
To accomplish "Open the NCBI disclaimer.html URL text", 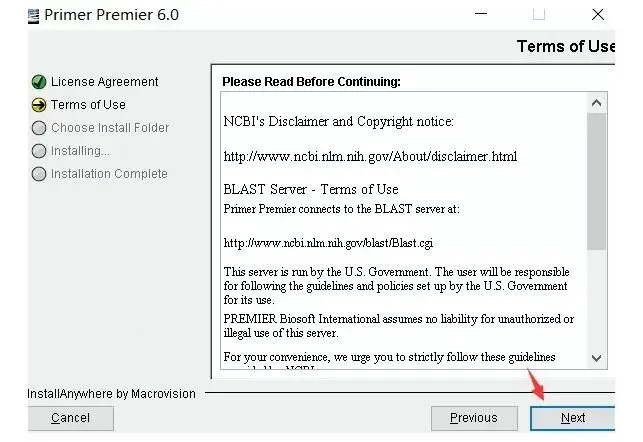I will coord(370,156).
